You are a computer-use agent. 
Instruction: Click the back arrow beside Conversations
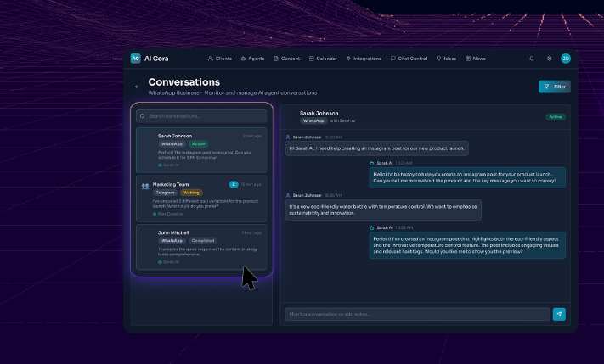tap(137, 87)
